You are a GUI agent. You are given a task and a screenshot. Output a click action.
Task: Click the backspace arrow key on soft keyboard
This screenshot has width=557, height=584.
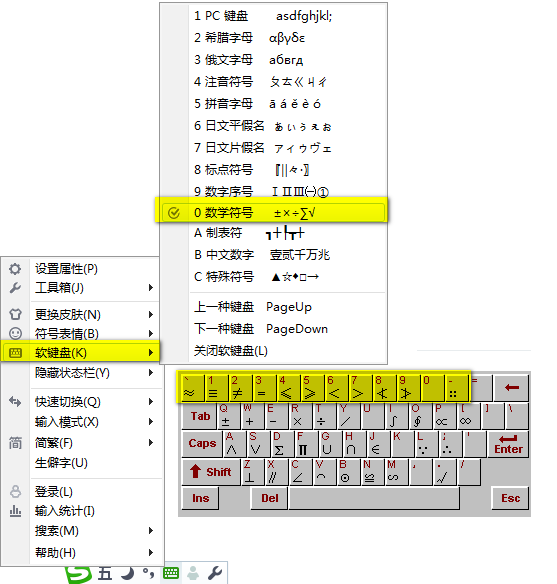[x=511, y=388]
